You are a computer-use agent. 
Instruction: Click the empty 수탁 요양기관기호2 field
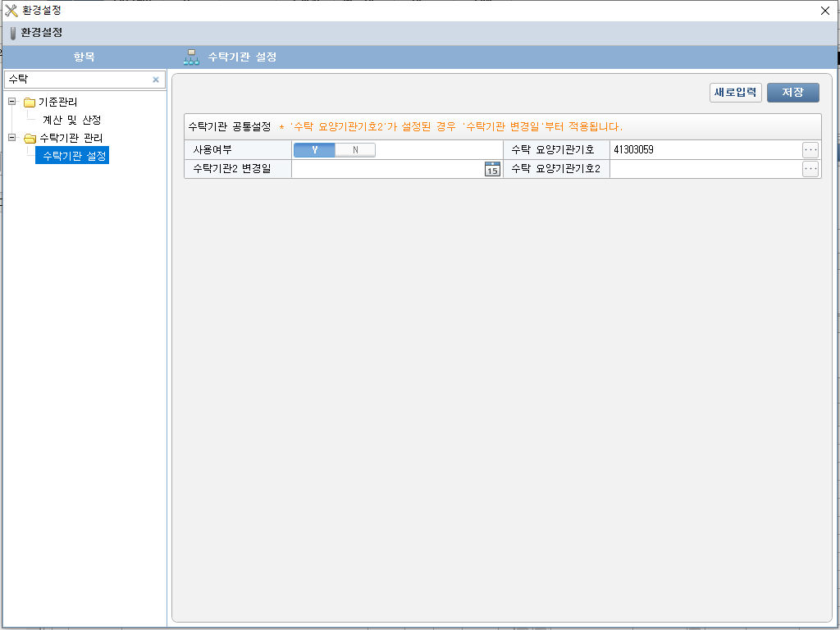point(704,170)
